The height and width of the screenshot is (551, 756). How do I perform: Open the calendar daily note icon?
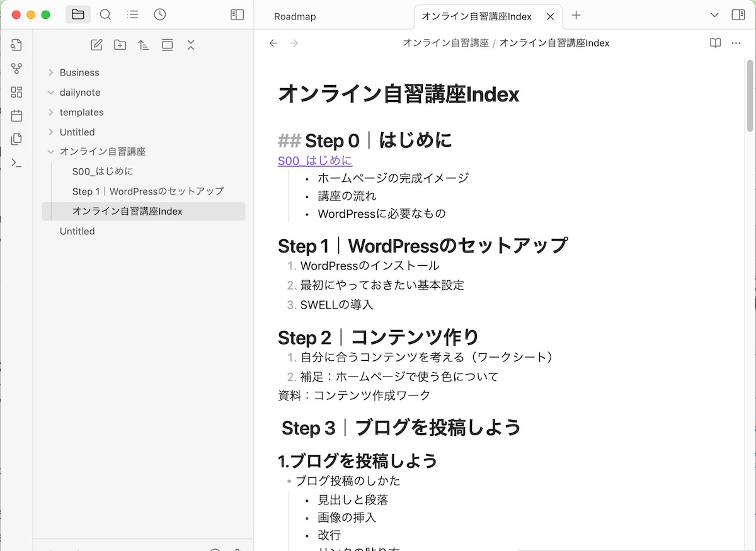click(16, 116)
